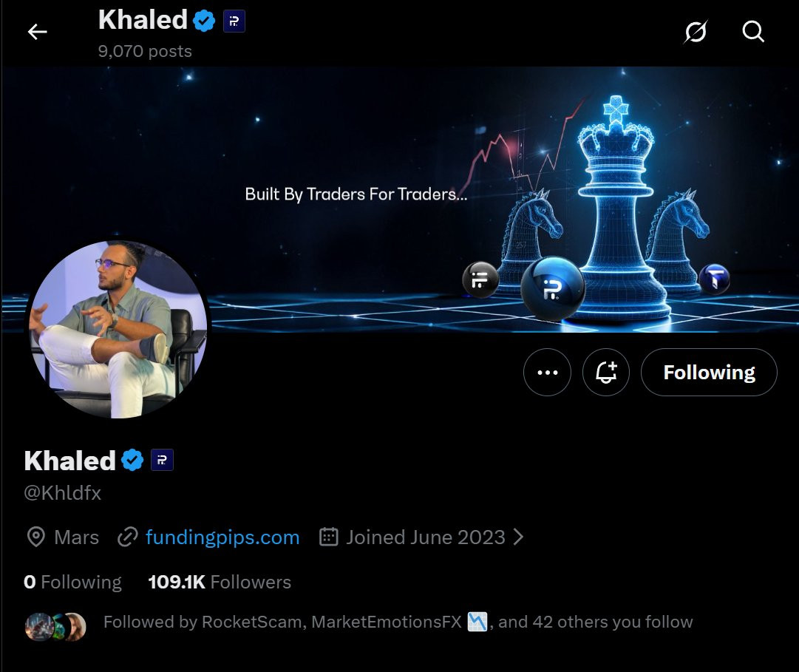
Task: Click the blue verified badge beside Khaled
Action: point(132,460)
